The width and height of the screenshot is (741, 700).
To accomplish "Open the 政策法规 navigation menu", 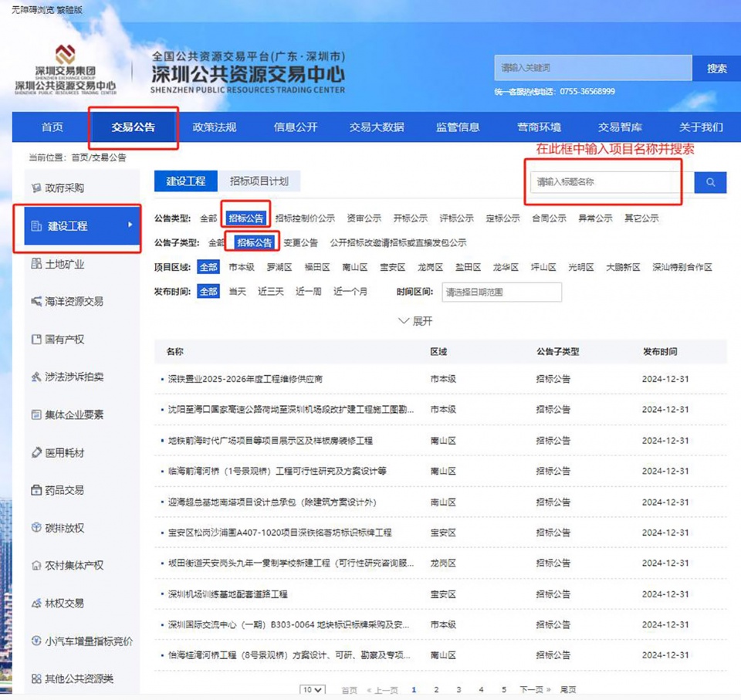I will point(214,127).
